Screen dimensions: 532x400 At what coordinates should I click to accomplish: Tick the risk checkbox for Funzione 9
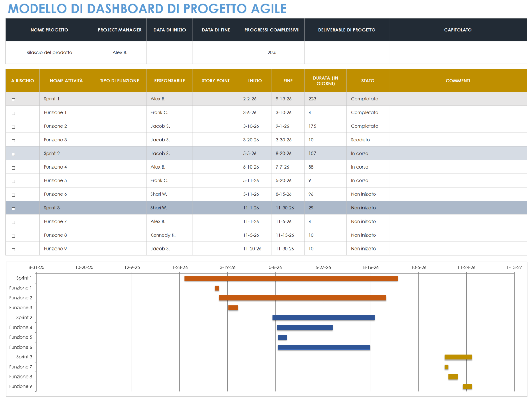[x=14, y=250]
